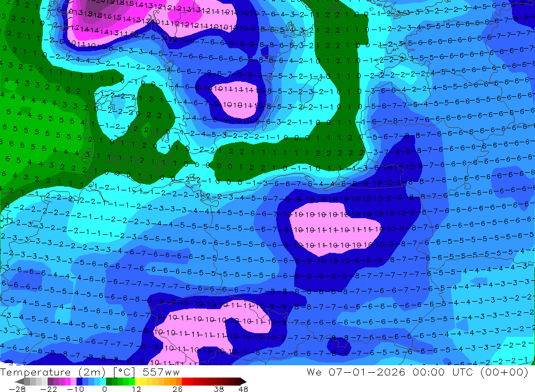The image size is (535, 392).
Task: Click the "0" label under the color scale
Action: coord(104,389)
